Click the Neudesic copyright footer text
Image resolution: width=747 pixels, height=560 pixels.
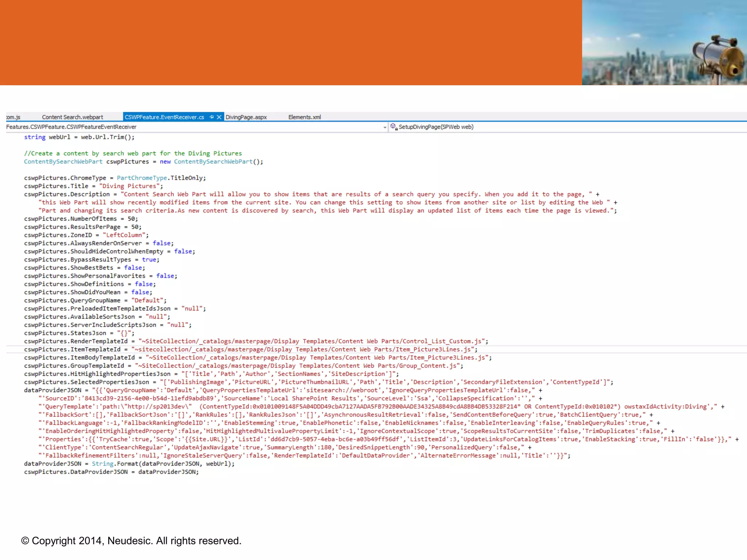(x=131, y=541)
